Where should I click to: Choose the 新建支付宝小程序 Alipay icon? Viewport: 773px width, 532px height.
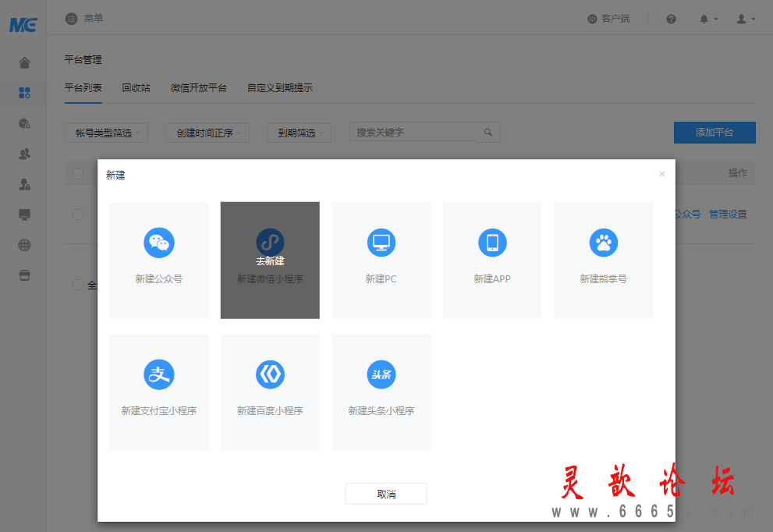[x=159, y=374]
